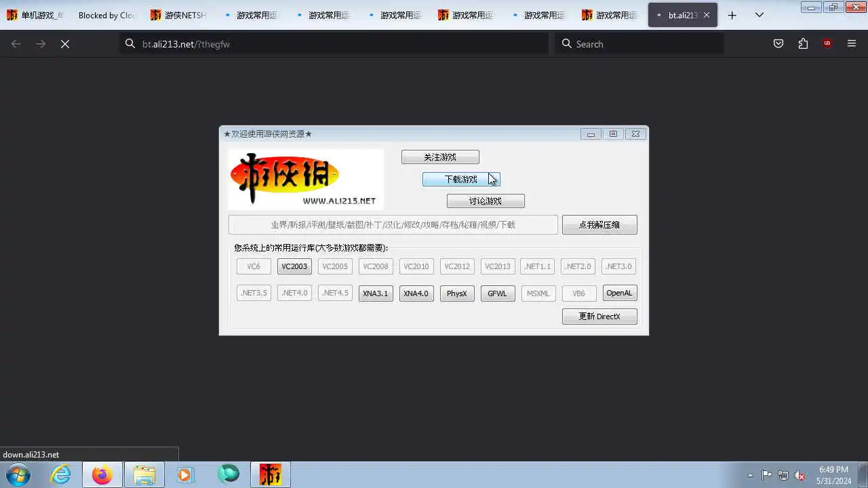Click the VC2003 runtime button
Viewport: 868px width, 488px height.
click(x=294, y=266)
